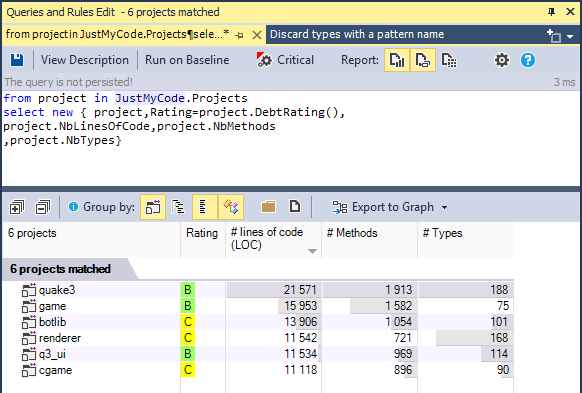Sort by the '# Methods' column header
The image size is (582, 393).
(x=369, y=240)
